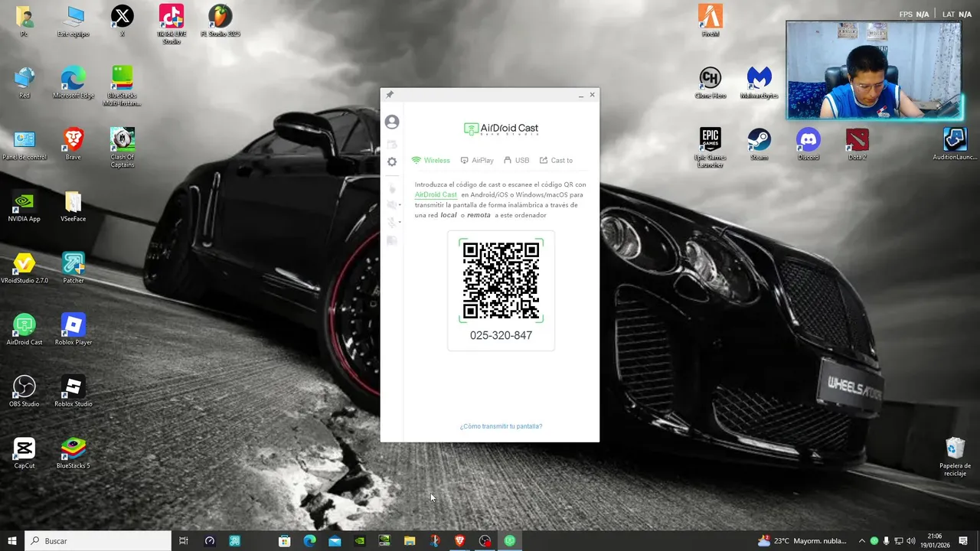Click the Buscar taskbar search box
This screenshot has width=980, height=551.
(x=98, y=541)
